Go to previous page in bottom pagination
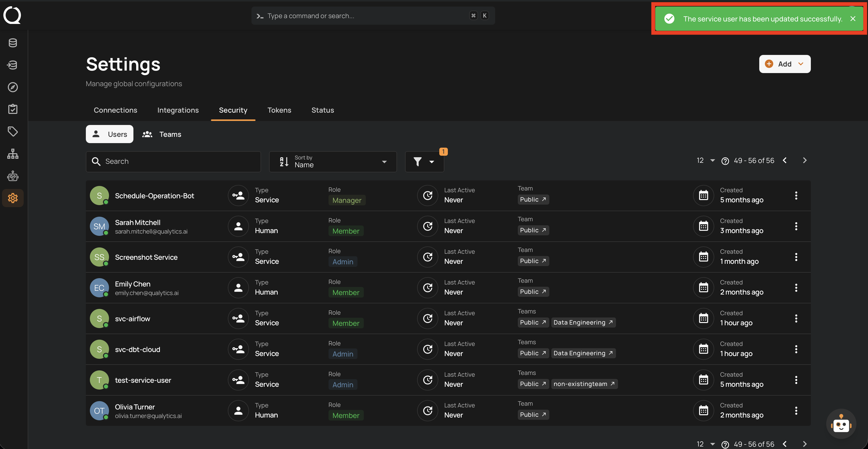Image resolution: width=868 pixels, height=449 pixels. (785, 444)
